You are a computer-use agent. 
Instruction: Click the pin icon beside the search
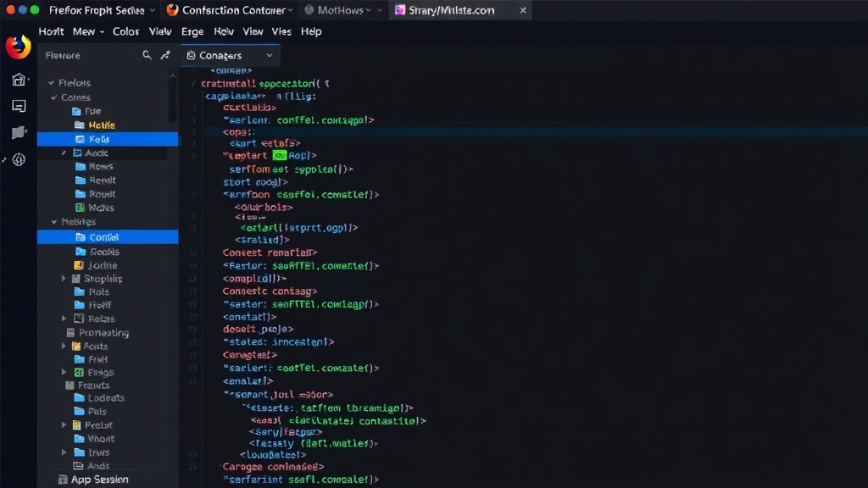point(165,55)
